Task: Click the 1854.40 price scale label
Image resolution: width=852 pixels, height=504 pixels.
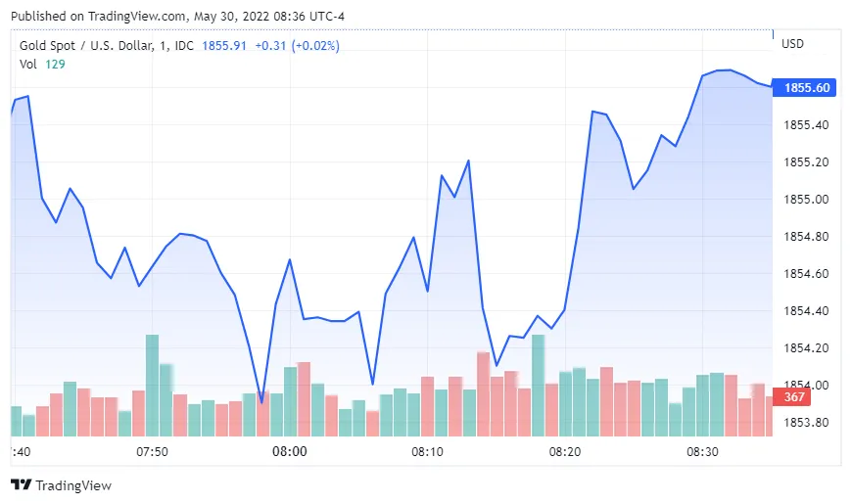Action: pos(806,310)
